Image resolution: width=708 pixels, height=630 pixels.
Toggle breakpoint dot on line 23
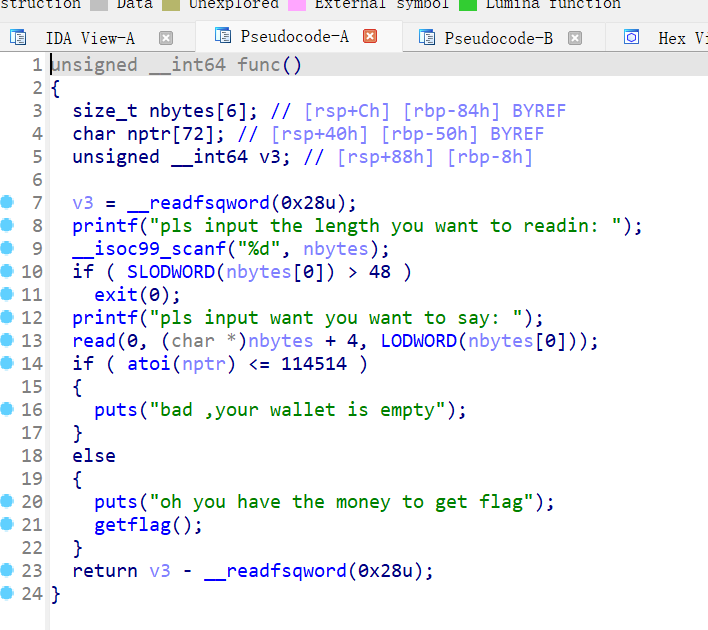(7, 570)
